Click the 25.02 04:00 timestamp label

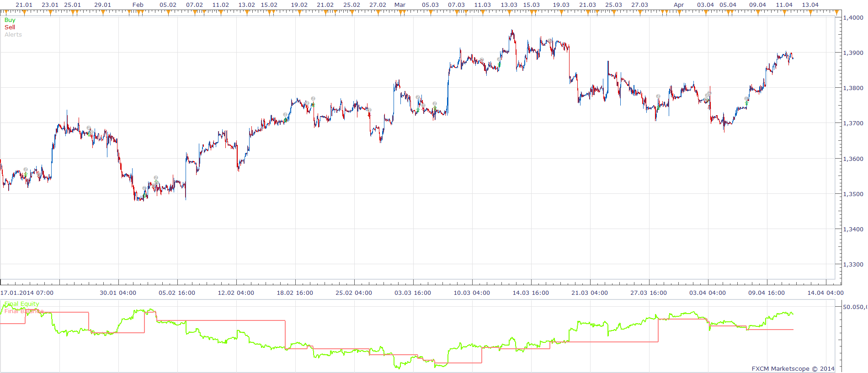click(354, 293)
